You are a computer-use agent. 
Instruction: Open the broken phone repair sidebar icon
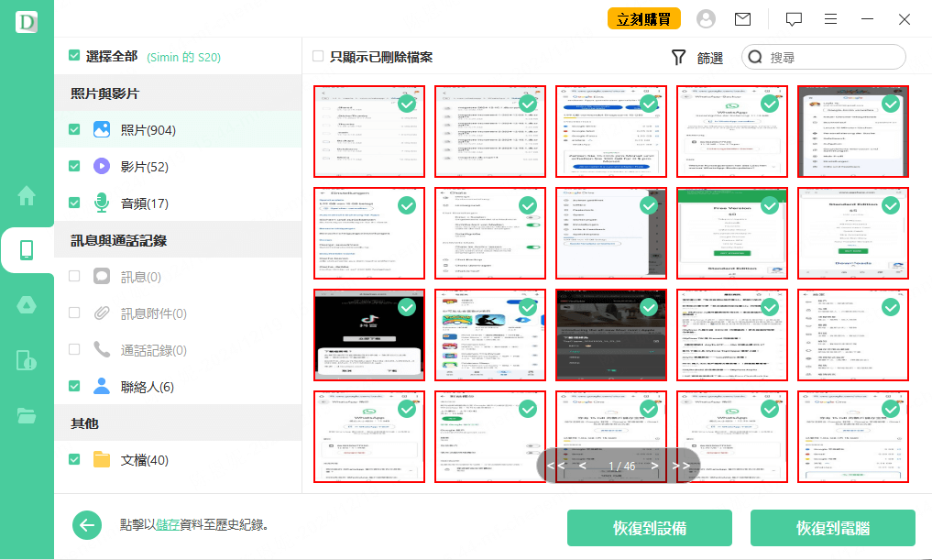(x=27, y=360)
